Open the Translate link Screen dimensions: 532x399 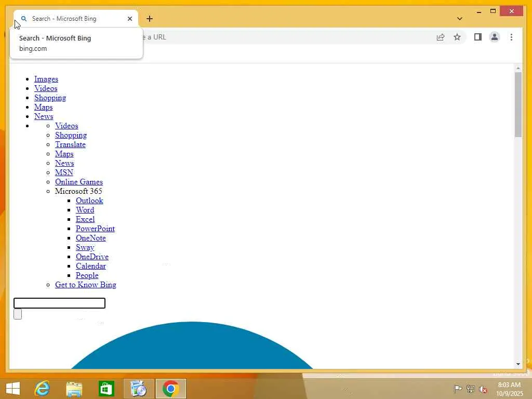pyautogui.click(x=70, y=144)
